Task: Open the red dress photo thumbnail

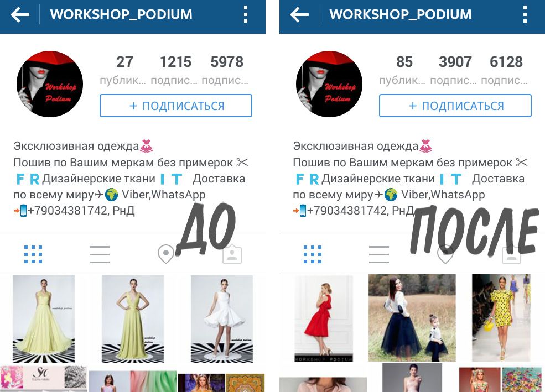Action: [x=324, y=318]
